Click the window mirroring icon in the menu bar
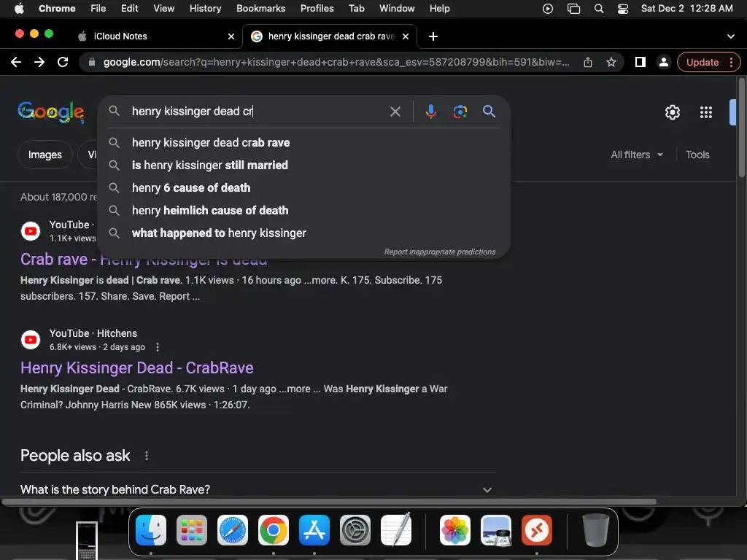 pyautogui.click(x=573, y=9)
